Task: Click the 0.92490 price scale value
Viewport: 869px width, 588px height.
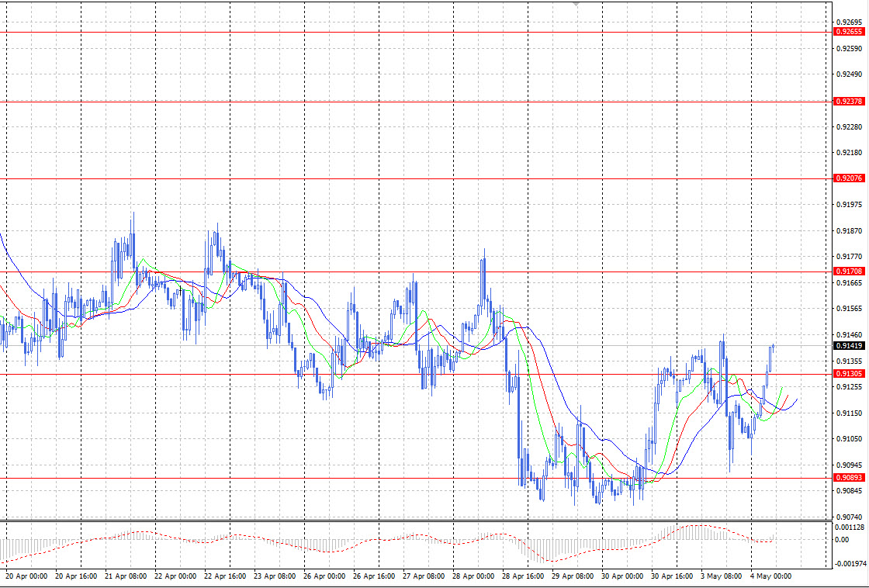Action: coord(849,74)
